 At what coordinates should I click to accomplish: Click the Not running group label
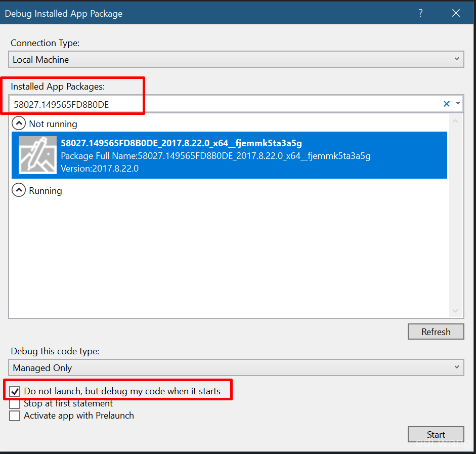[x=53, y=124]
